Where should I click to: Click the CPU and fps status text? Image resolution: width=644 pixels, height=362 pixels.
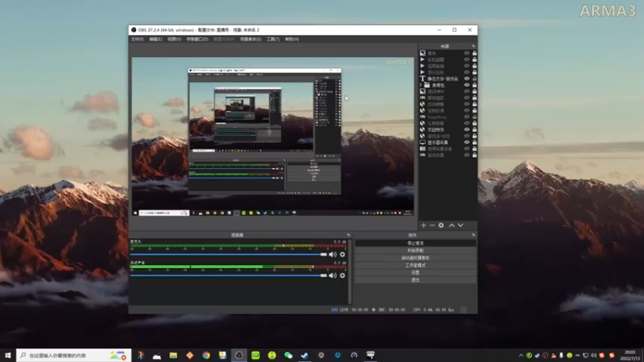[433, 310]
